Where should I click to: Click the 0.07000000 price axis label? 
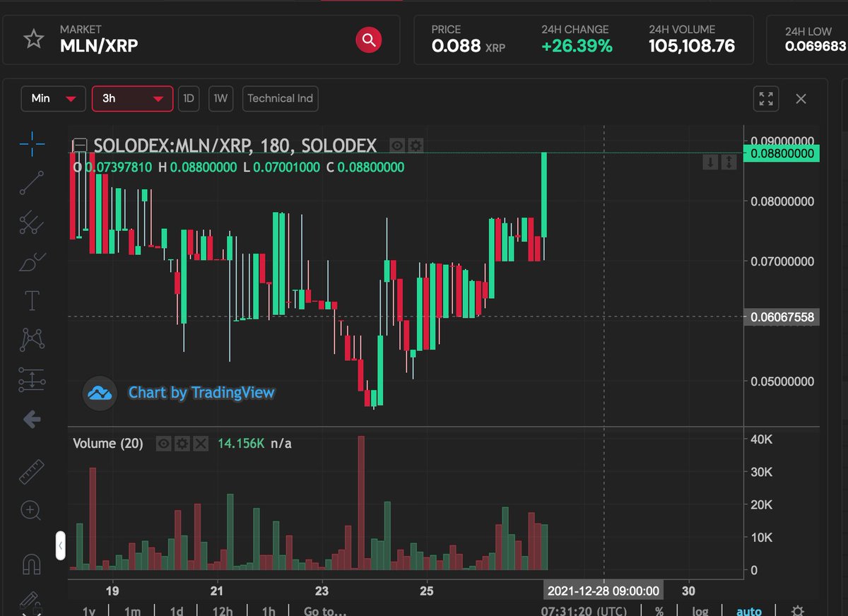(782, 261)
